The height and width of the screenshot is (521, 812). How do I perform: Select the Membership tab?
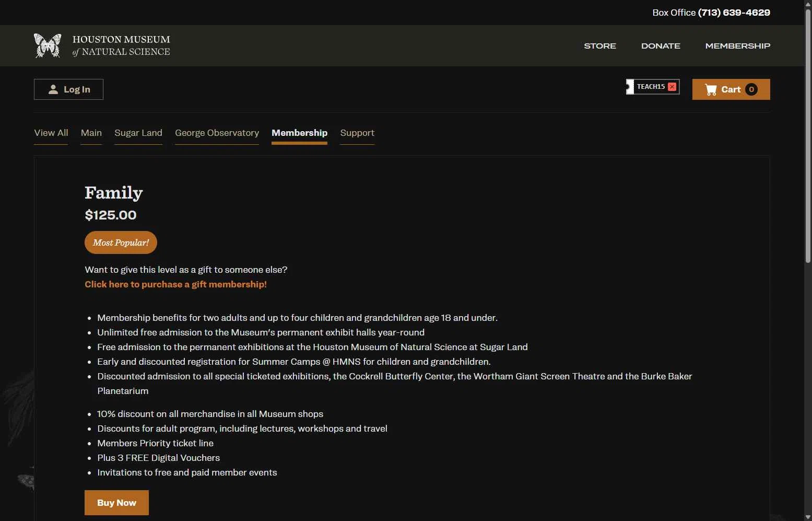[x=300, y=133]
